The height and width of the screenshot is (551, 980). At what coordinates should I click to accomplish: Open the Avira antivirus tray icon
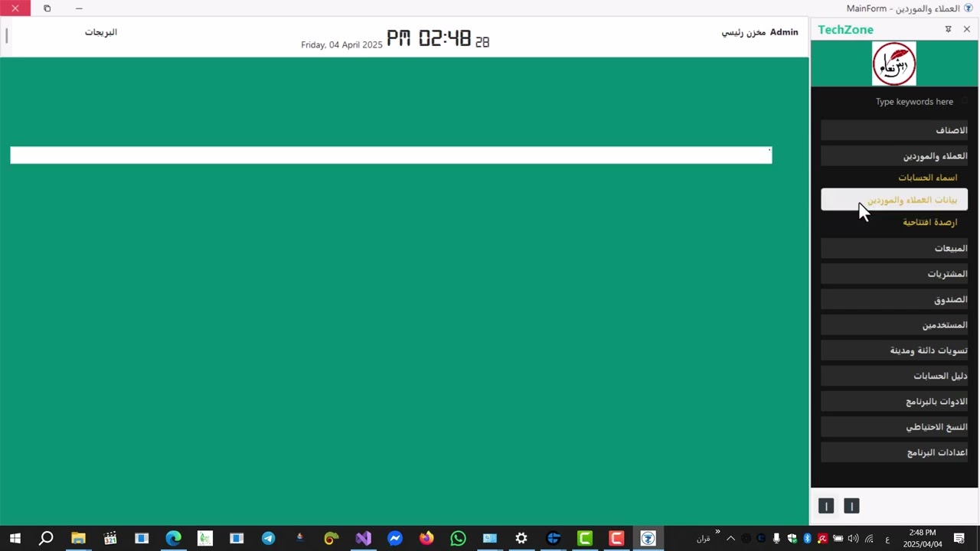coord(822,539)
